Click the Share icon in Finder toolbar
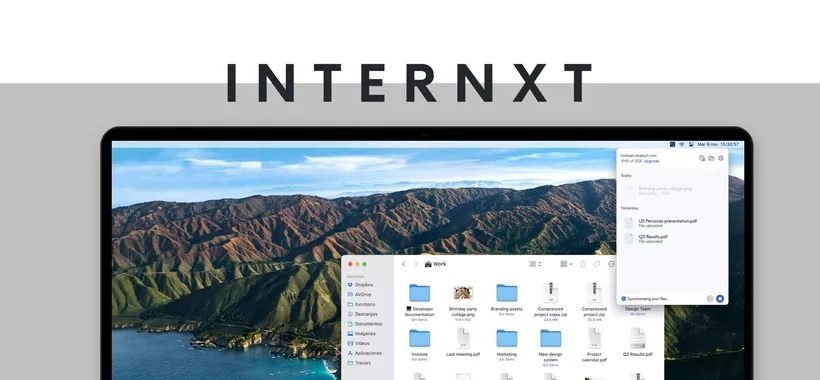820x380 pixels. [583, 264]
